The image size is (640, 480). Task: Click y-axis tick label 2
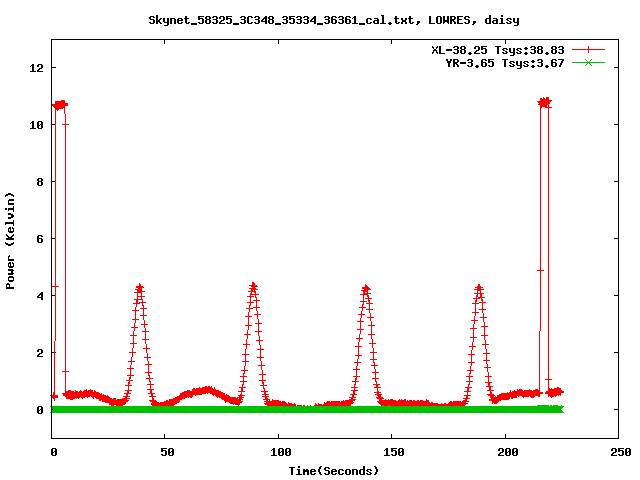tap(40, 353)
